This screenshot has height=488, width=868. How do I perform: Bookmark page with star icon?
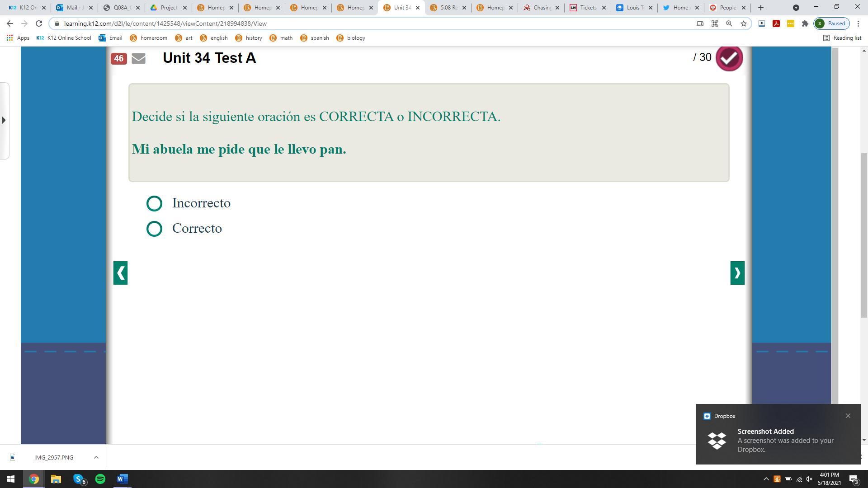pyautogui.click(x=743, y=23)
